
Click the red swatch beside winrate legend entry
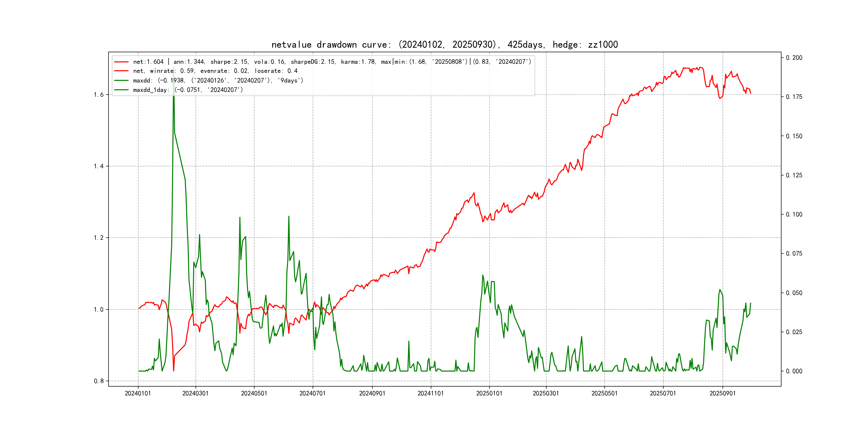121,71
